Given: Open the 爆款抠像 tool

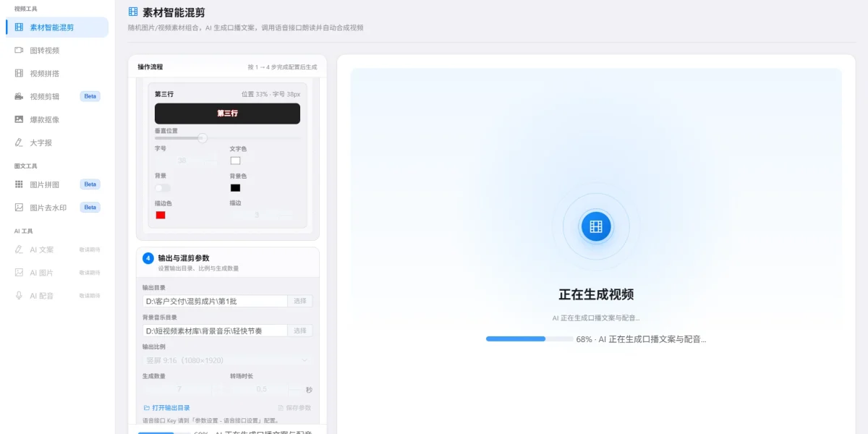Looking at the screenshot, I should tap(57, 119).
